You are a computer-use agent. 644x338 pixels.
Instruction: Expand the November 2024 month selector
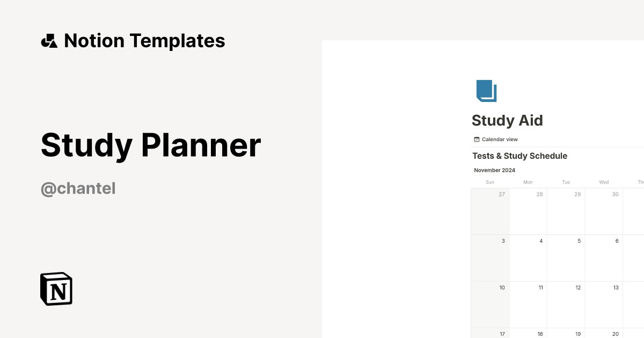click(x=494, y=170)
